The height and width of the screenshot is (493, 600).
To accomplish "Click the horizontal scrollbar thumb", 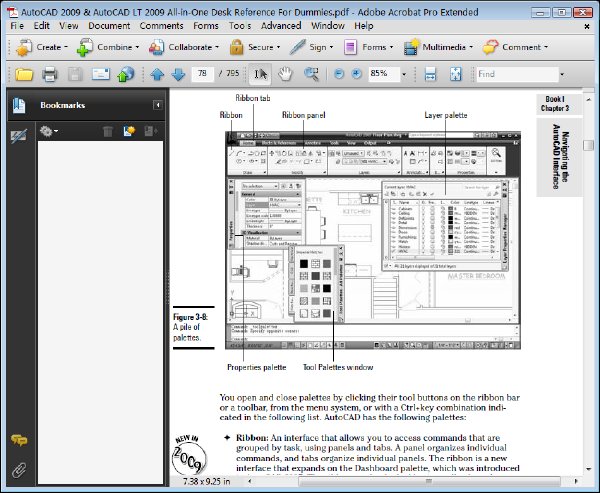I will (x=429, y=481).
